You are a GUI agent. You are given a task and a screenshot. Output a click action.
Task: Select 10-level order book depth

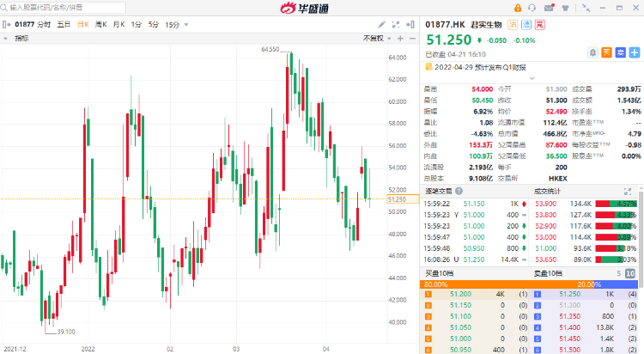point(630,273)
